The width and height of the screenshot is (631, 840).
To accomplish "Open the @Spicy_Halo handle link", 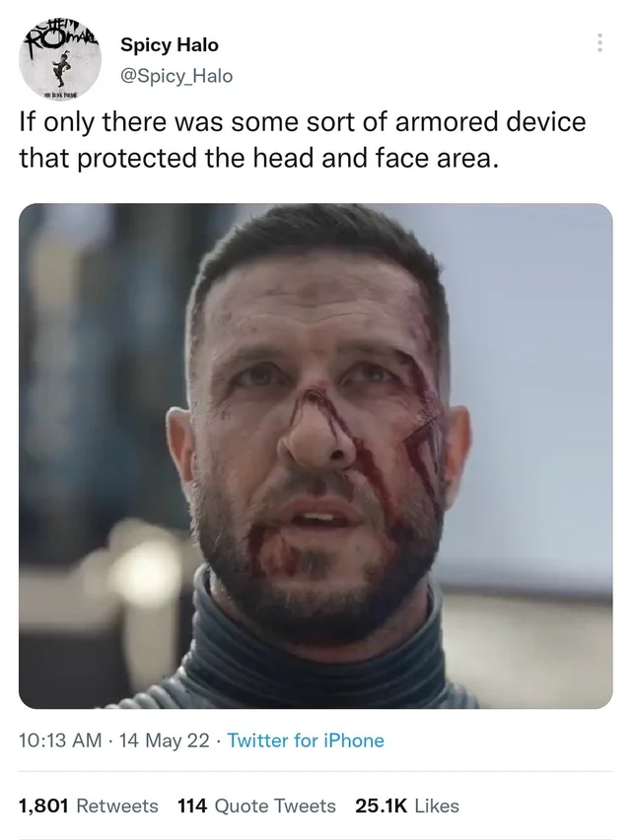I will [x=176, y=76].
